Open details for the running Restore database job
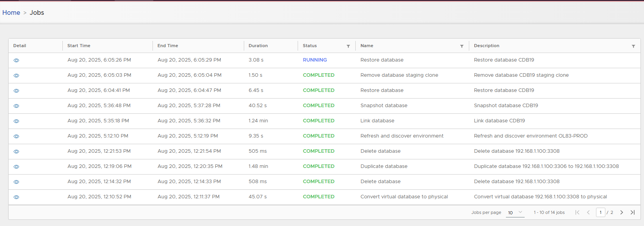The height and width of the screenshot is (226, 644). [16, 60]
